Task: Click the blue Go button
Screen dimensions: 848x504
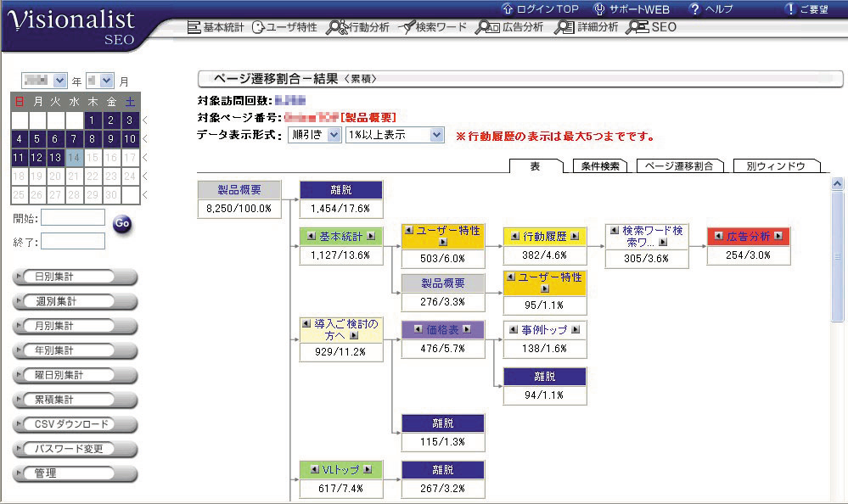Action: [x=122, y=225]
